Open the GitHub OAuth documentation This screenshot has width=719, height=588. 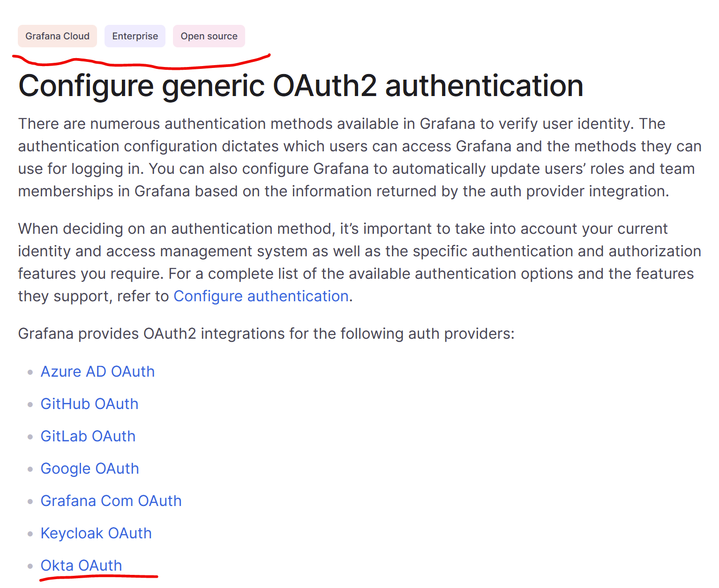pos(89,403)
